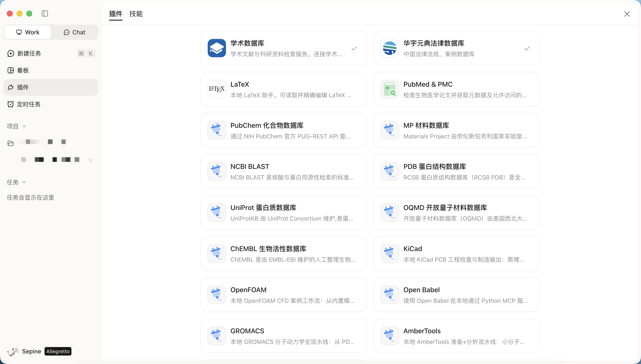Click the PubMed & PMC icon
The width and height of the screenshot is (641, 364).
pyautogui.click(x=390, y=89)
